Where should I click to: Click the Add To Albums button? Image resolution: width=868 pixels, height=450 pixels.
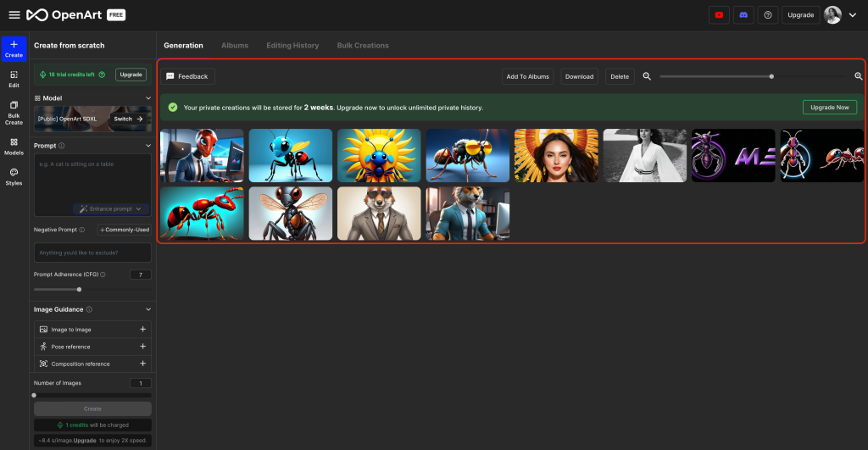click(x=527, y=76)
